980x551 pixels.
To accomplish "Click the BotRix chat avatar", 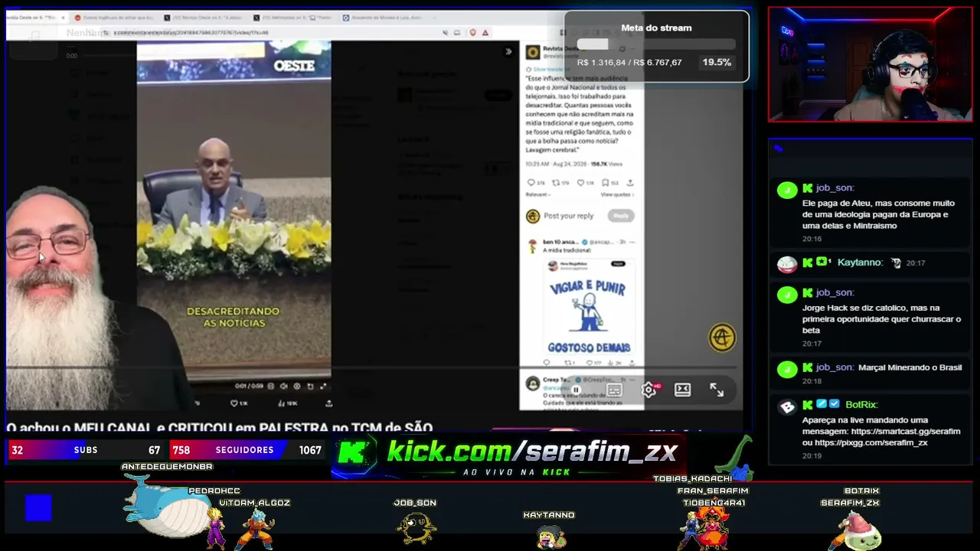I will [787, 406].
